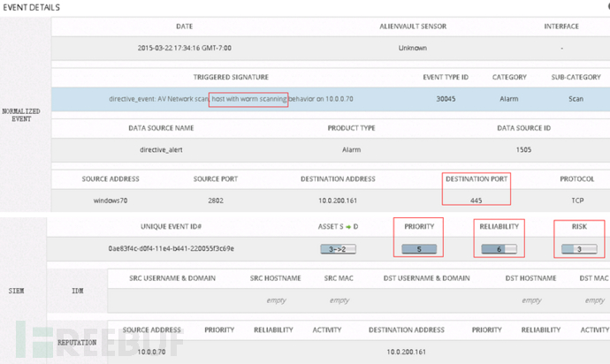
Task: Click the ASSET S to D header
Action: pyautogui.click(x=338, y=227)
